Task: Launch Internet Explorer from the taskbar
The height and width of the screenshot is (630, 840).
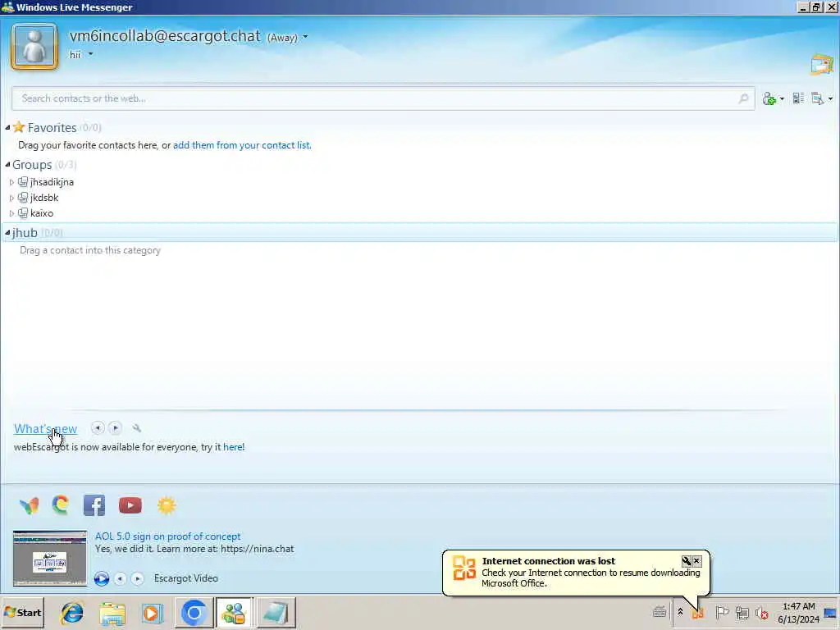Action: [x=72, y=613]
